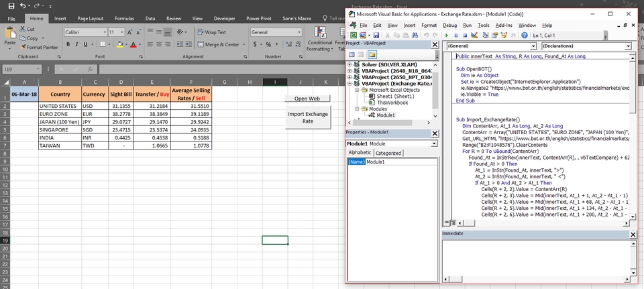644x289 pixels.
Task: Open Conditional Formatting in Excel ribbon
Action: [x=319, y=40]
